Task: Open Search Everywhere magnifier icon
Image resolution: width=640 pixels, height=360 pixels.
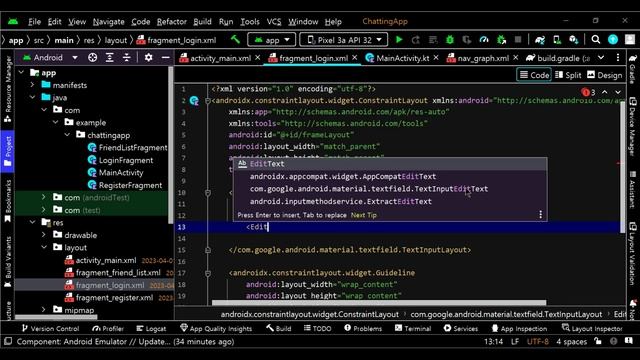Action: pyautogui.click(x=596, y=40)
